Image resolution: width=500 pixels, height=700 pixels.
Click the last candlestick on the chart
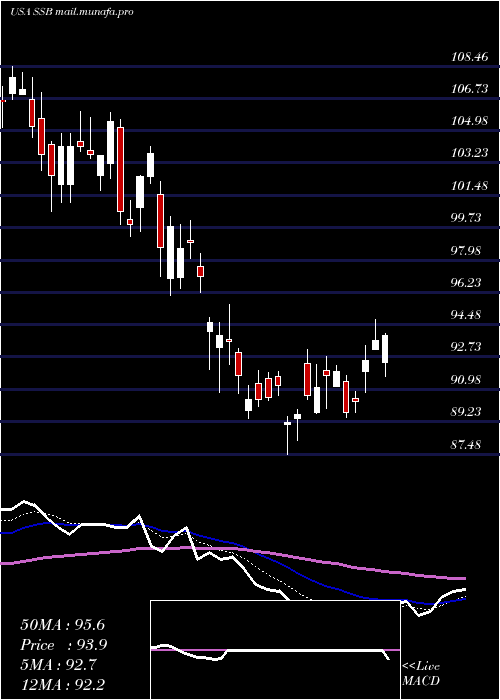point(385,355)
